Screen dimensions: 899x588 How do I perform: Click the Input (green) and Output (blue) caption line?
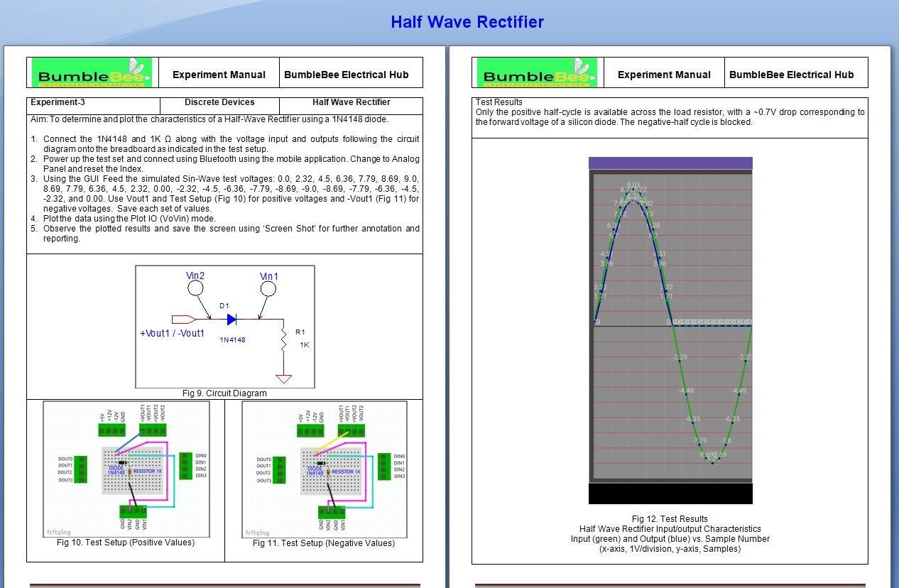tap(670, 539)
